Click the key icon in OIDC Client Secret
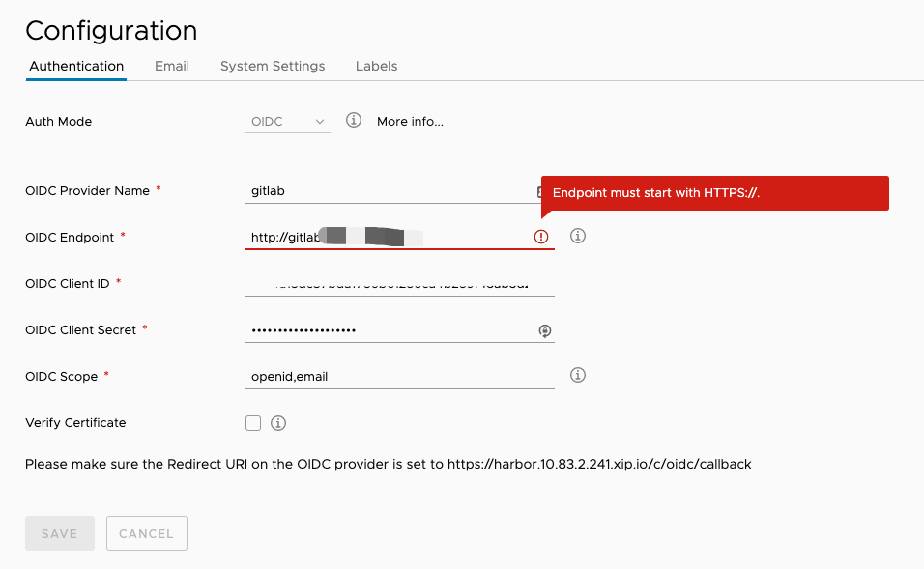The image size is (924, 569). 545,331
